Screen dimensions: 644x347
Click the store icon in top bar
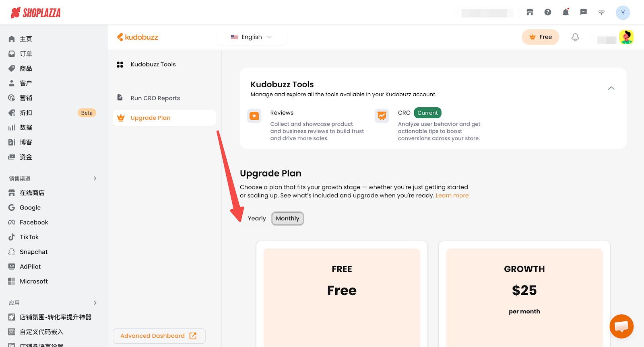click(x=530, y=12)
